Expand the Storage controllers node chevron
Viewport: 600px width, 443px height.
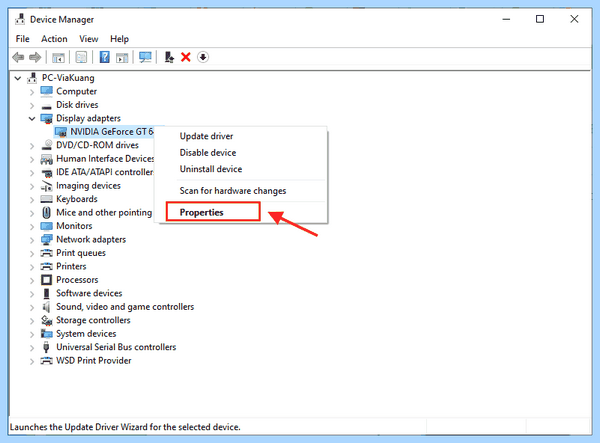(x=32, y=321)
